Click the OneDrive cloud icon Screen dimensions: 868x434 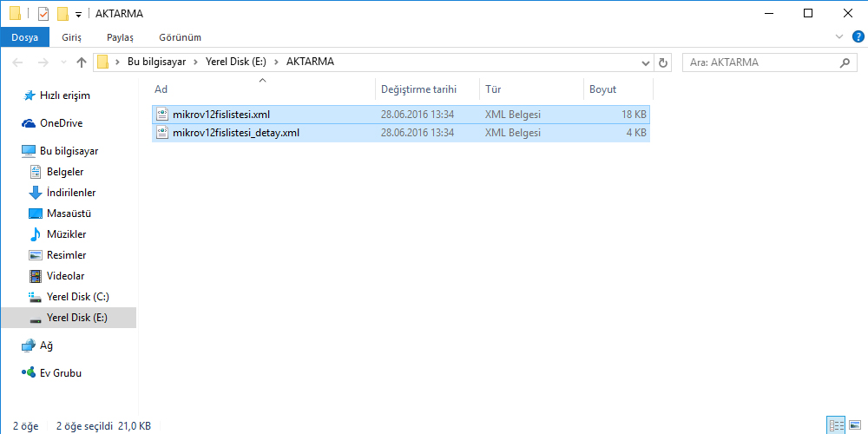click(x=29, y=123)
